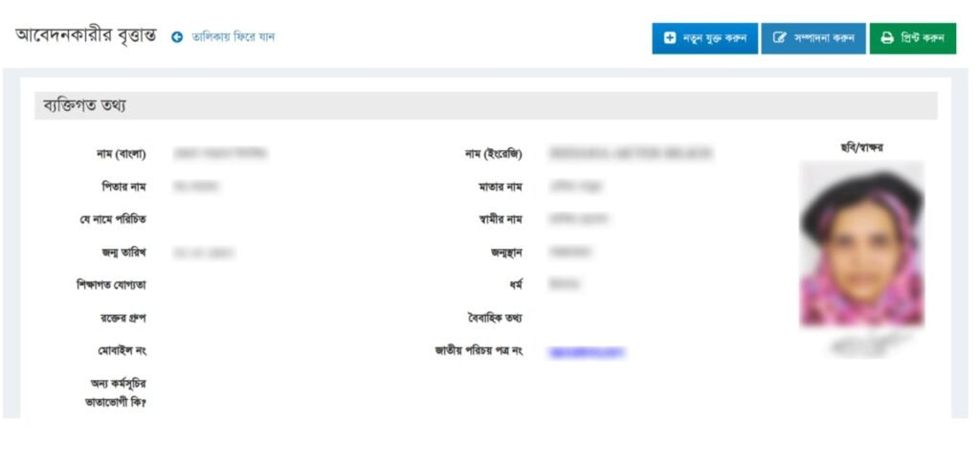980x467 pixels.
Task: Select the ধর্ম field value
Action: (565, 284)
